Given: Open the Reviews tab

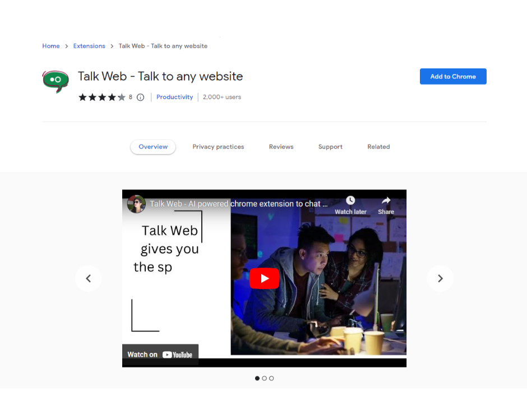Looking at the screenshot, I should [x=281, y=147].
